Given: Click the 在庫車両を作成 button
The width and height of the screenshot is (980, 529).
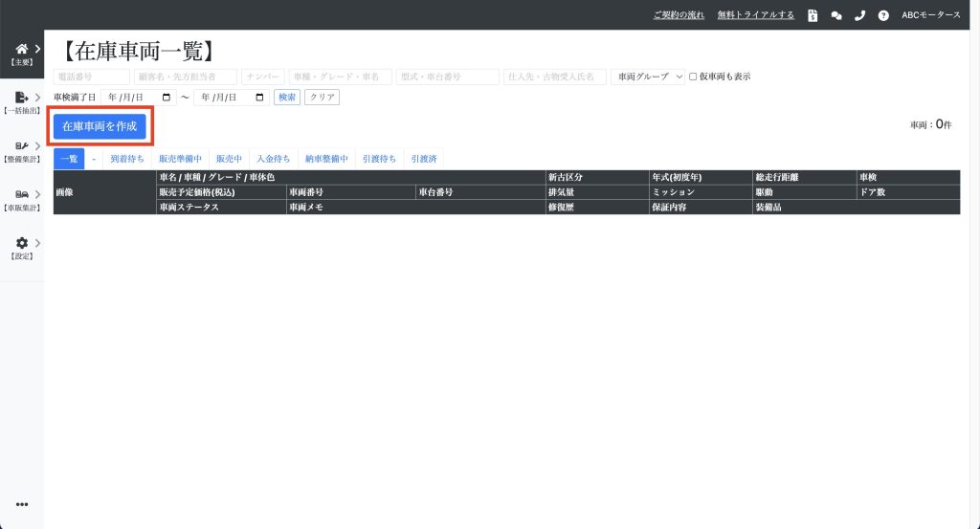Looking at the screenshot, I should point(100,126).
